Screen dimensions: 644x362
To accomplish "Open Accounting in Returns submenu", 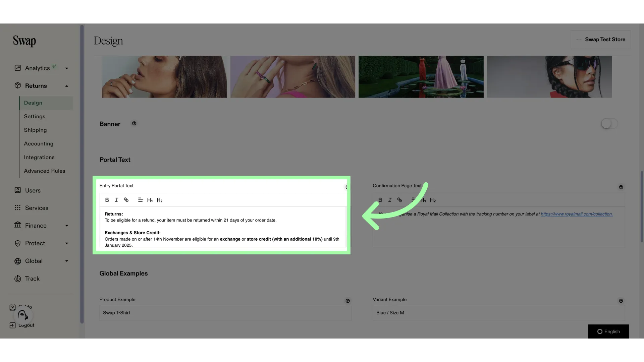I will tap(39, 143).
